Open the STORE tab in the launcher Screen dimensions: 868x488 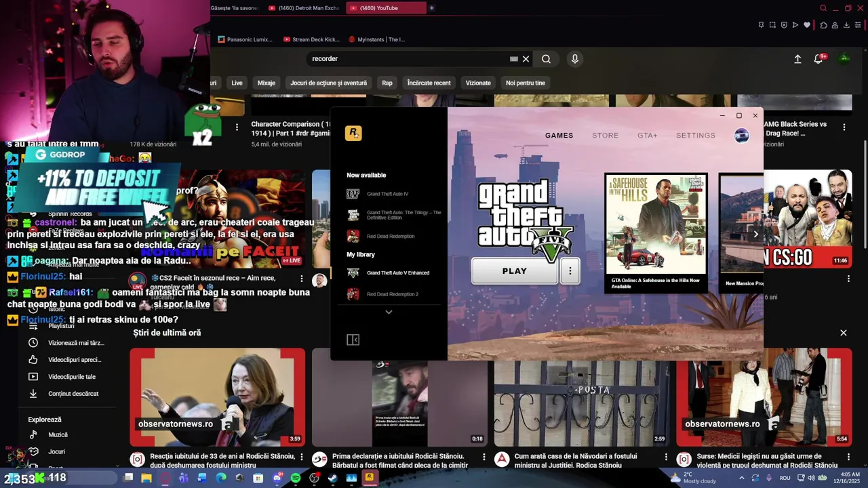tap(606, 136)
